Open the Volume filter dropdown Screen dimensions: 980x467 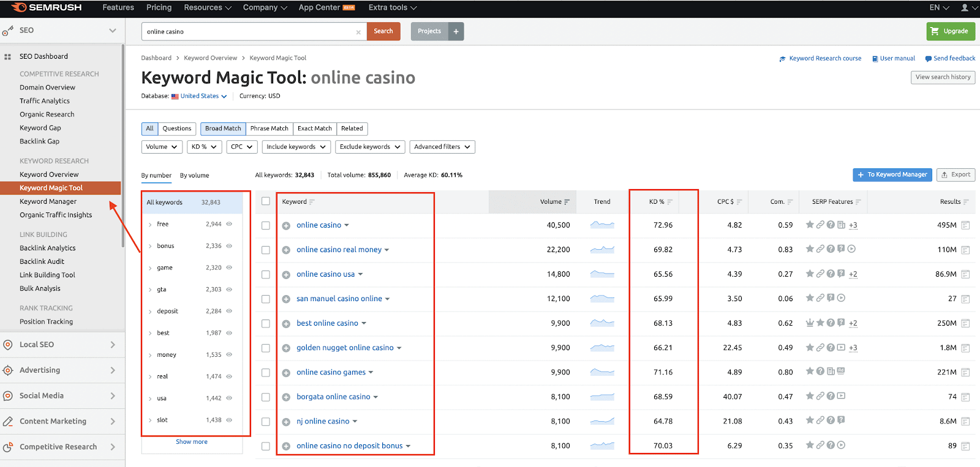click(162, 147)
